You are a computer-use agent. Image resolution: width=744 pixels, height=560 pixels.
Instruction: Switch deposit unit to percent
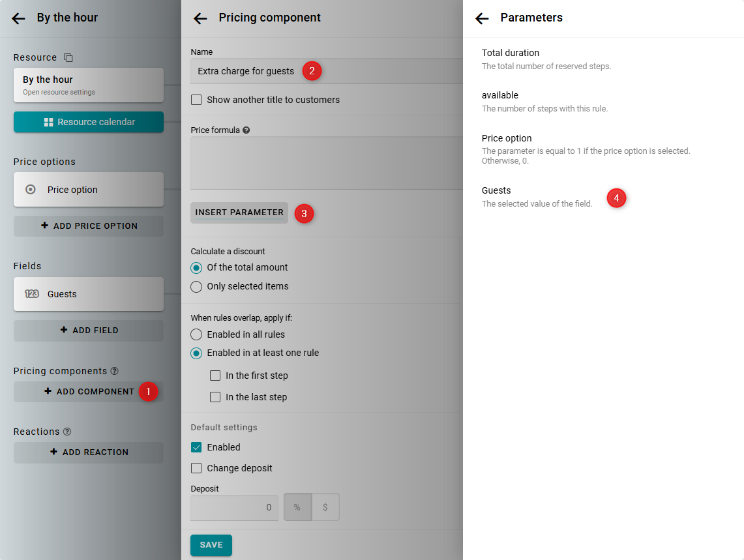tap(297, 507)
